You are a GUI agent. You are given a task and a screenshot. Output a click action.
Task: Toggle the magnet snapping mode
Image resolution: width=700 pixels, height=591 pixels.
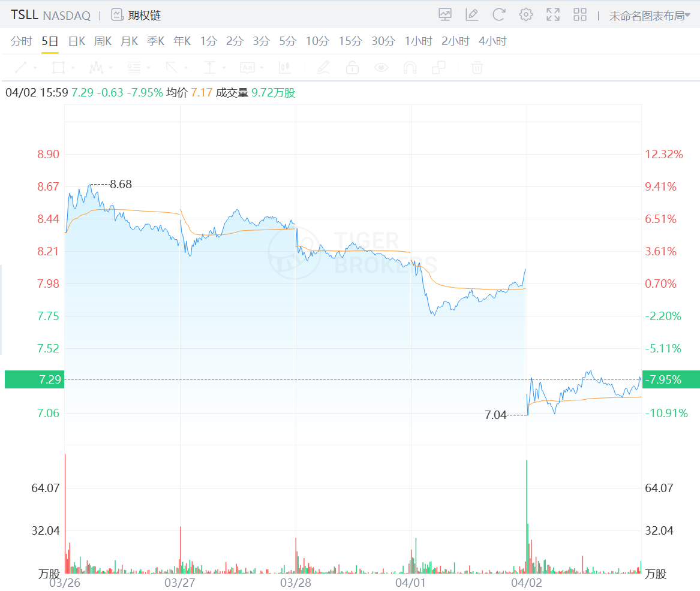[409, 68]
